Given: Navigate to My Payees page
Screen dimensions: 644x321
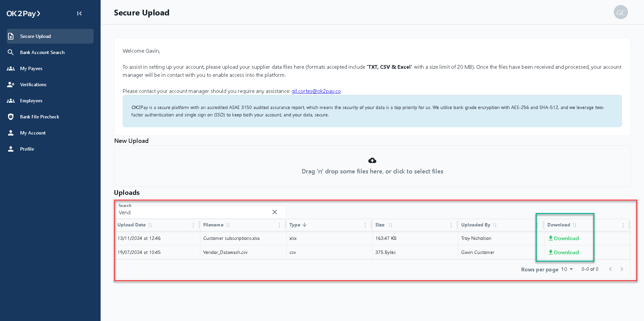Looking at the screenshot, I should click(x=31, y=68).
